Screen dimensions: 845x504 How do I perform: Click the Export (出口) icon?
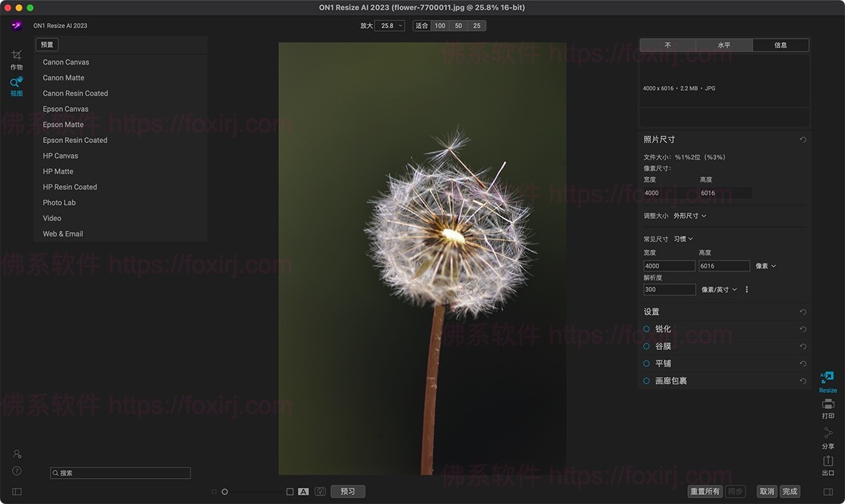(x=828, y=465)
